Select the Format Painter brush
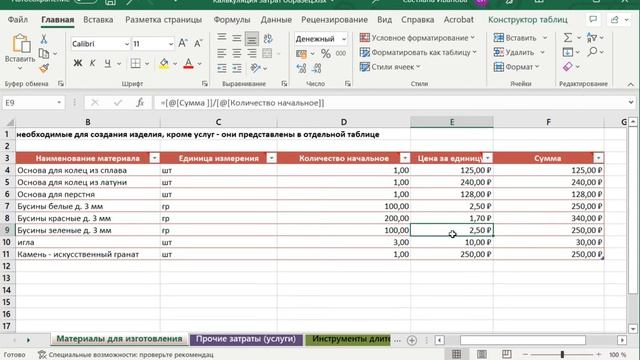The height and width of the screenshot is (360, 640). click(x=44, y=68)
